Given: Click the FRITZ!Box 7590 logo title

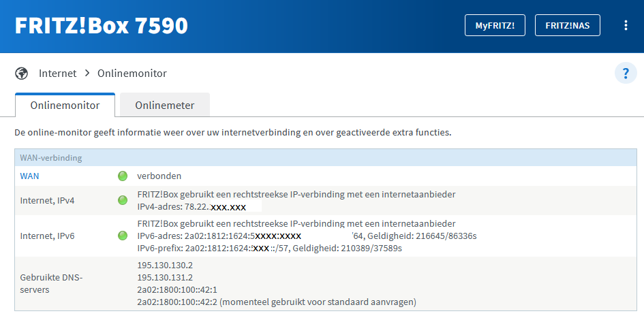Looking at the screenshot, I should (102, 26).
